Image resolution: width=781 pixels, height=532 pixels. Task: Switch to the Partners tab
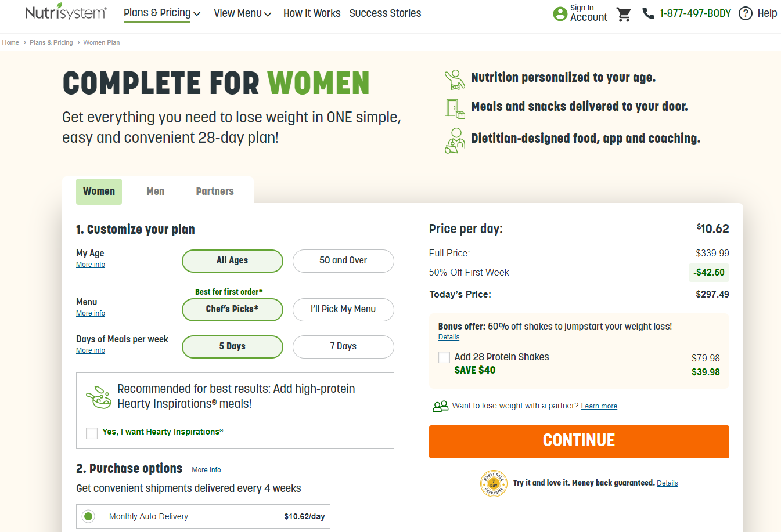pyautogui.click(x=215, y=191)
